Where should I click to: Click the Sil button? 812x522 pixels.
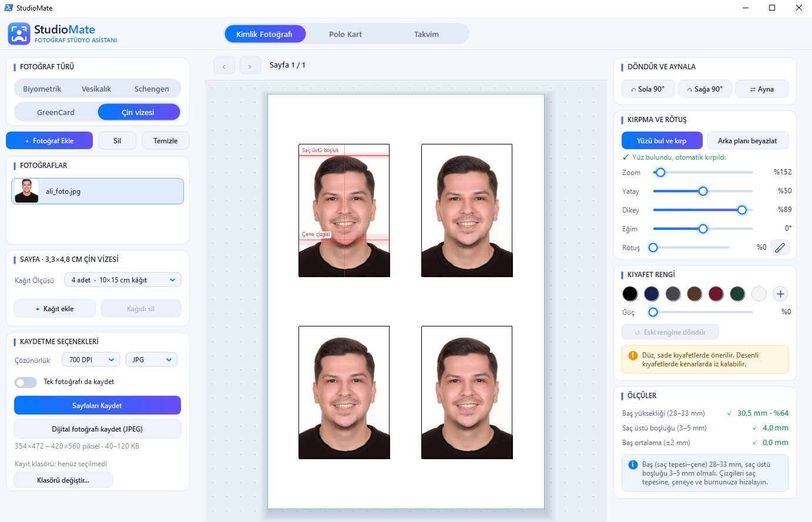[x=117, y=140]
